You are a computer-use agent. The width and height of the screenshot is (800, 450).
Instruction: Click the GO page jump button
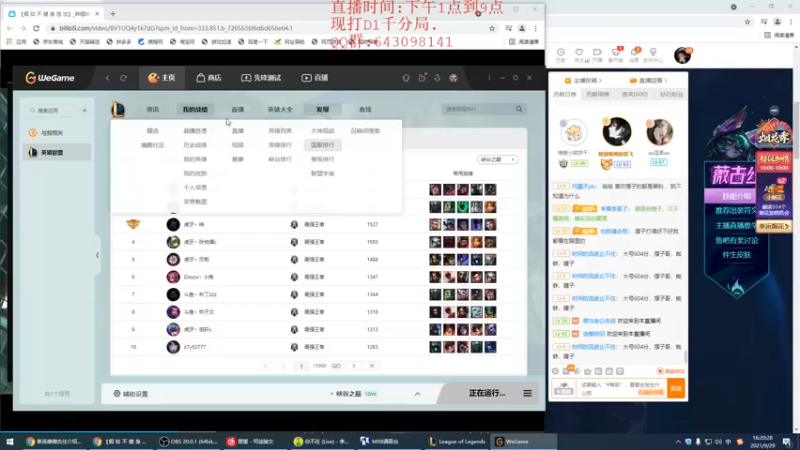coord(336,366)
